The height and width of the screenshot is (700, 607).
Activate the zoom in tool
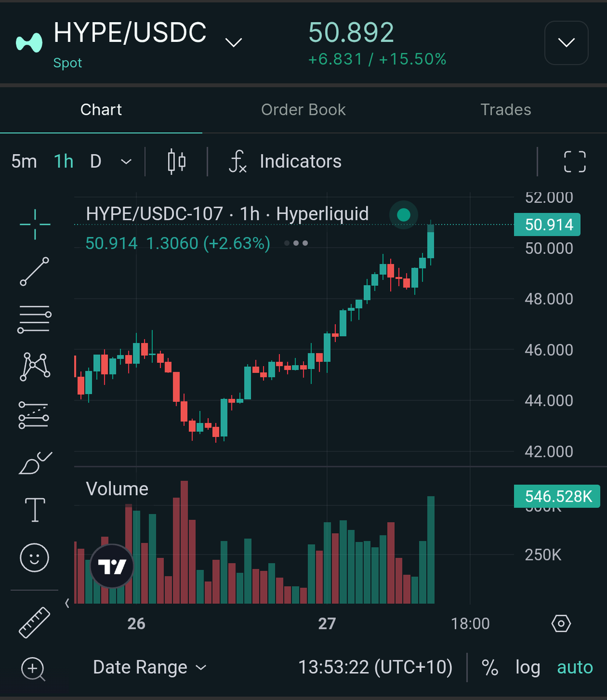pos(33,668)
